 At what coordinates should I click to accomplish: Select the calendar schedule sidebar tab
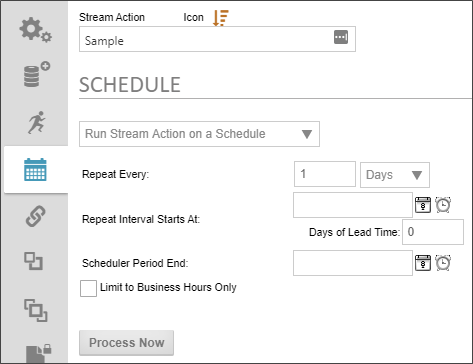[35, 169]
